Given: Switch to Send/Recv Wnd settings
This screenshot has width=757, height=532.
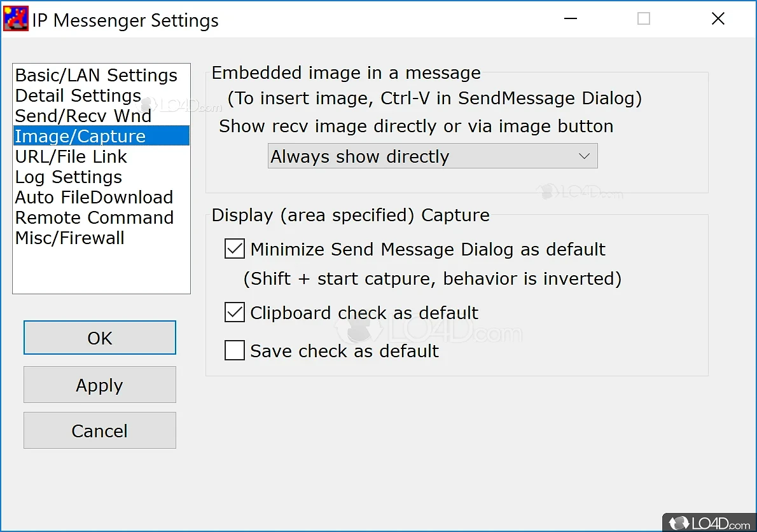Looking at the screenshot, I should pyautogui.click(x=83, y=116).
